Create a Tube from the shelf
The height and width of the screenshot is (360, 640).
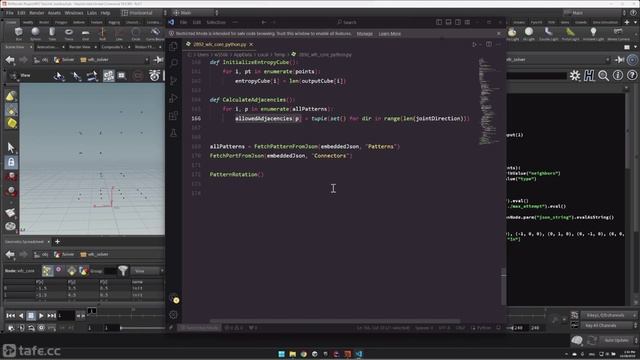click(x=52, y=34)
